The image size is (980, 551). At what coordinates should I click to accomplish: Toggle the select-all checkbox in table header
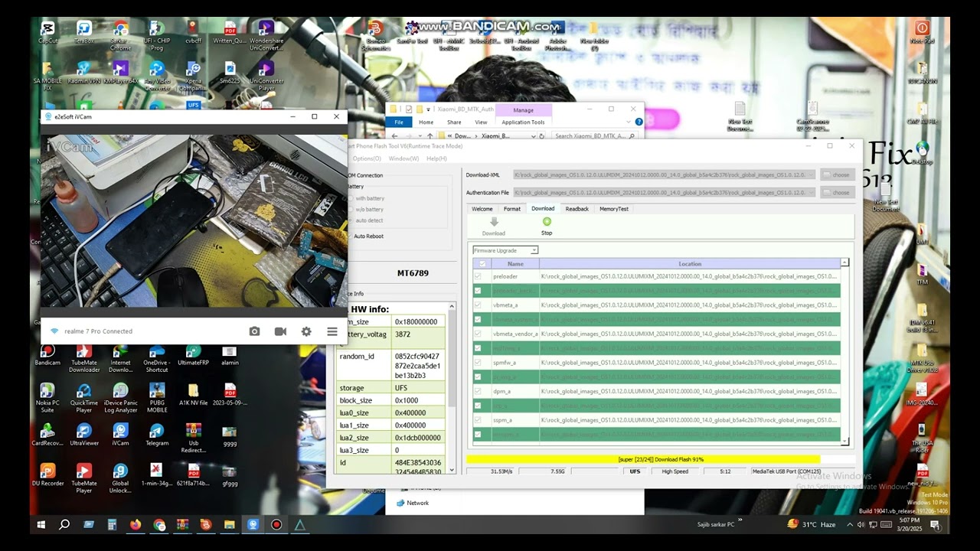[x=482, y=264]
